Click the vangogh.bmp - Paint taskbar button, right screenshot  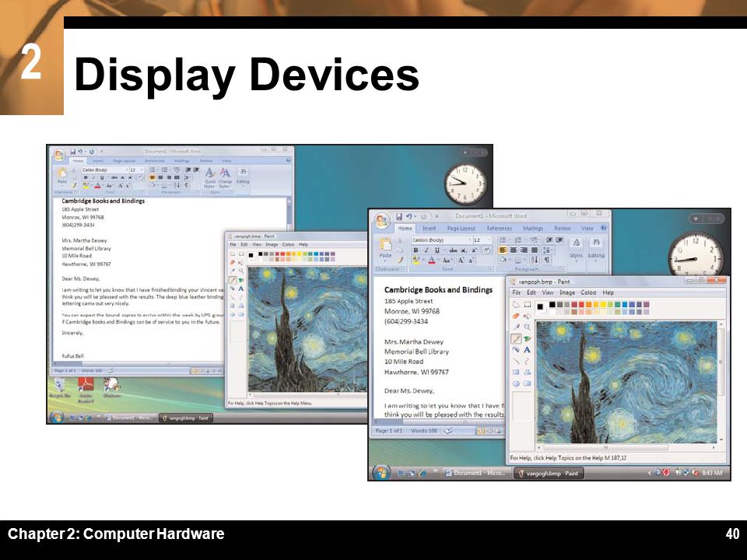pyautogui.click(x=549, y=474)
